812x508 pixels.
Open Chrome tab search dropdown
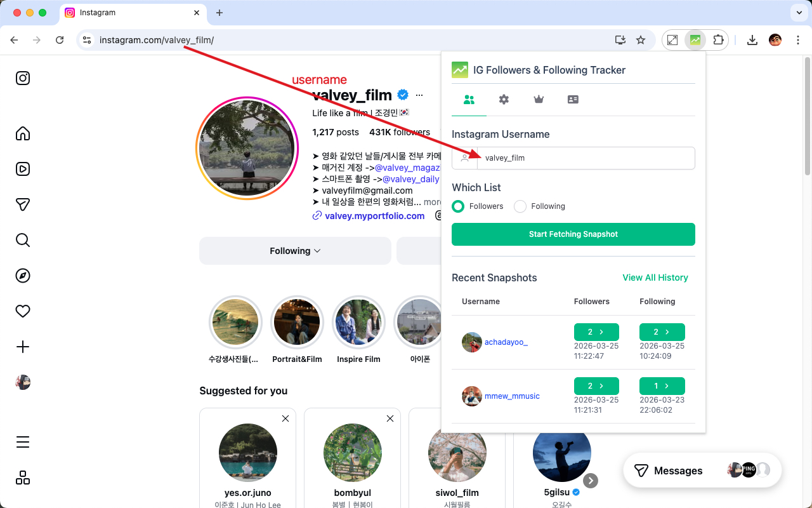point(798,13)
